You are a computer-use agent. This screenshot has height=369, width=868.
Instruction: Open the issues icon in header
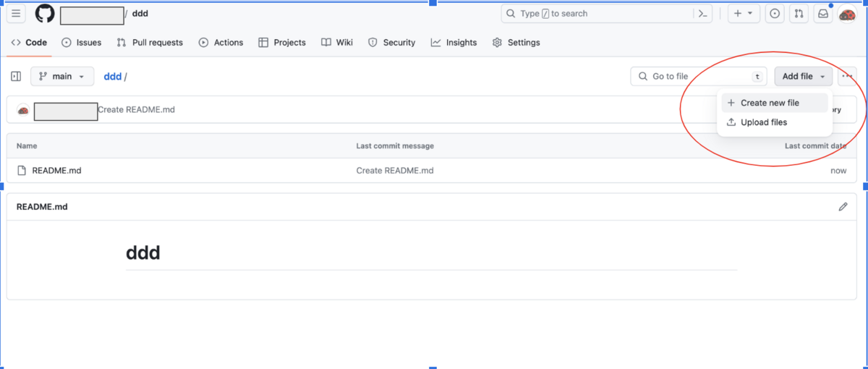tap(775, 14)
